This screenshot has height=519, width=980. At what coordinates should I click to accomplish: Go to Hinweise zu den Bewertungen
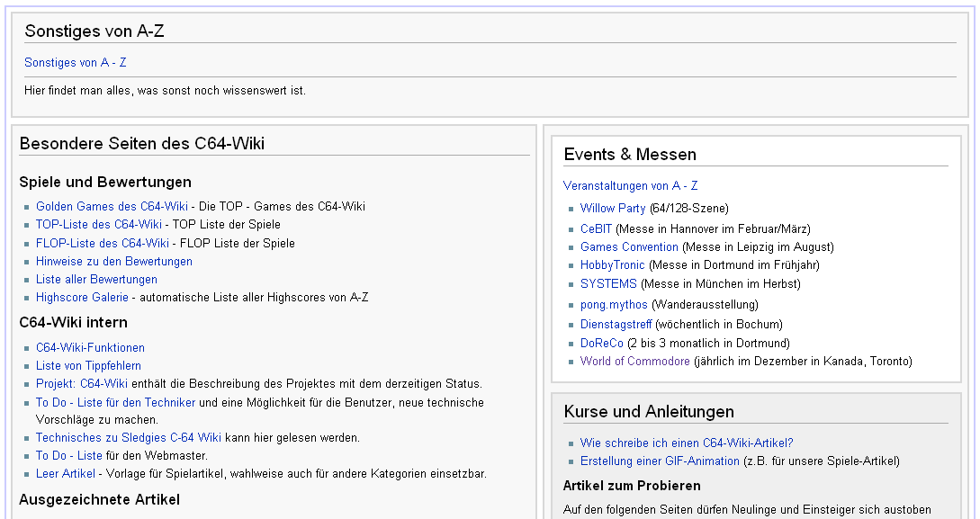114,261
